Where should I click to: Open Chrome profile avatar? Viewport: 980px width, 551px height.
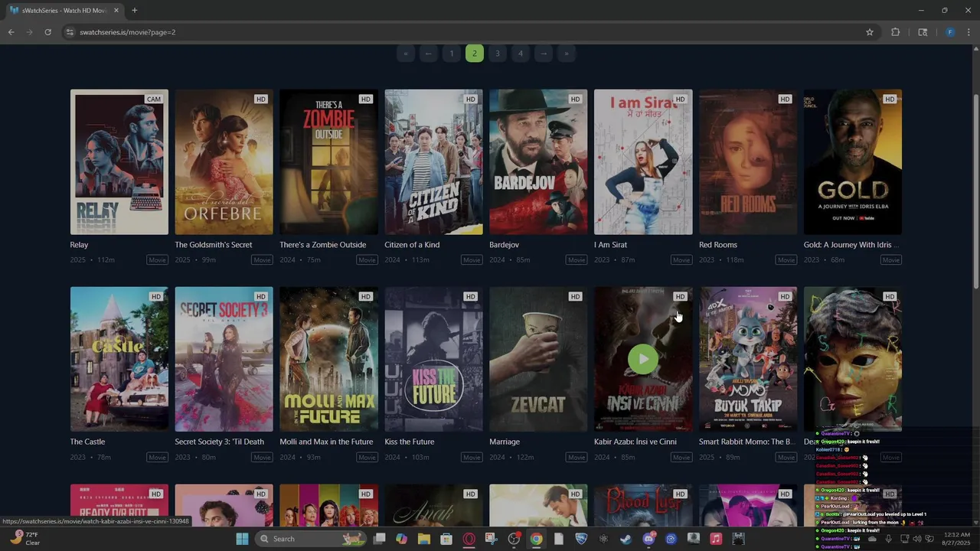pyautogui.click(x=950, y=32)
